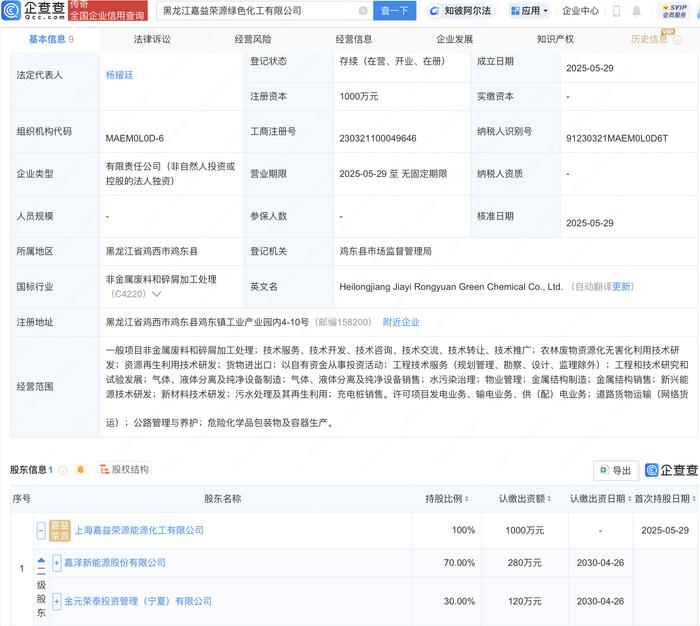Open the SVIP member service icon
This screenshot has height=626, width=700.
click(674, 11)
